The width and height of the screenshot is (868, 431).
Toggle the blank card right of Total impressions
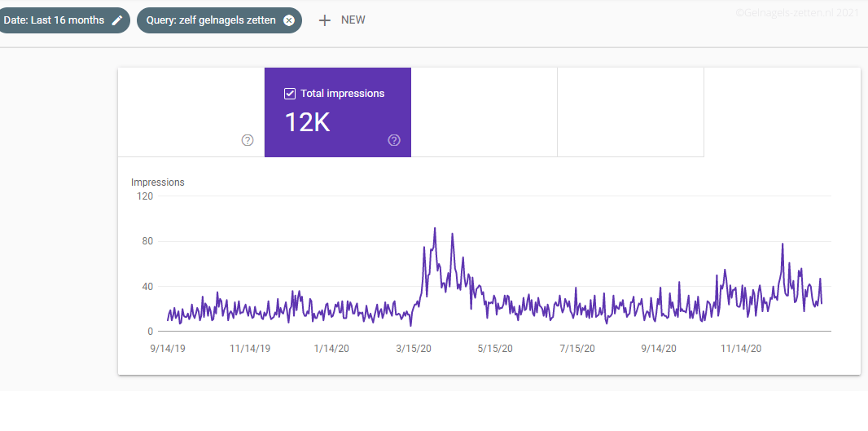[484, 112]
